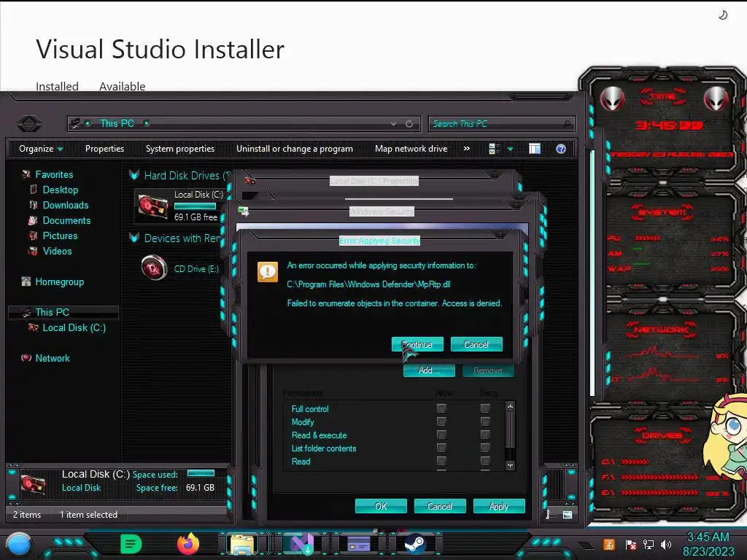Click Uninstall or change a program
Screen dimensions: 747x560
point(295,149)
